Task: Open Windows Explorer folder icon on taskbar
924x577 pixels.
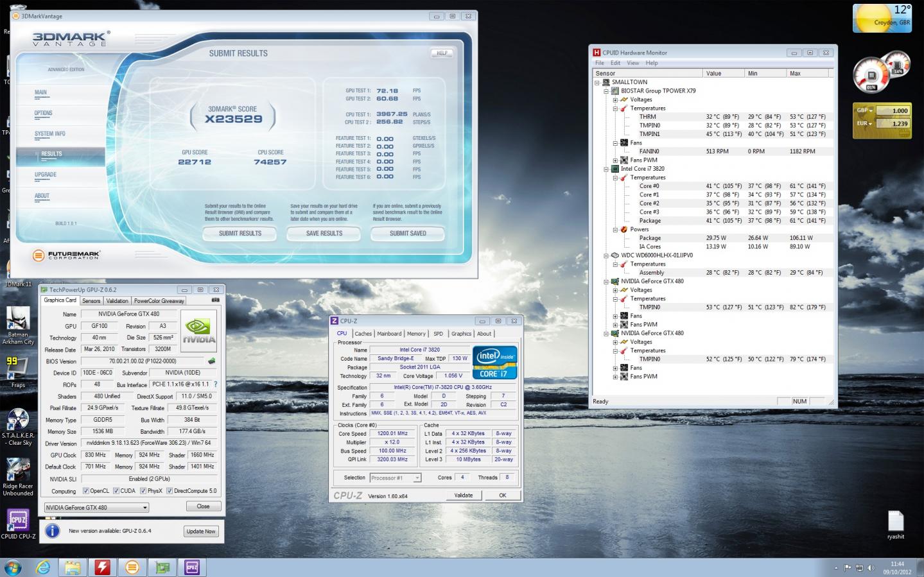Action: tap(73, 567)
